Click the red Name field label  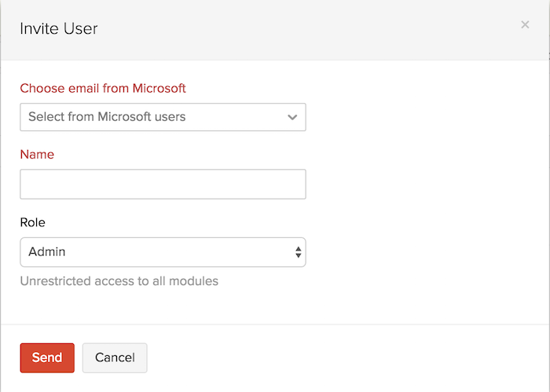point(37,155)
